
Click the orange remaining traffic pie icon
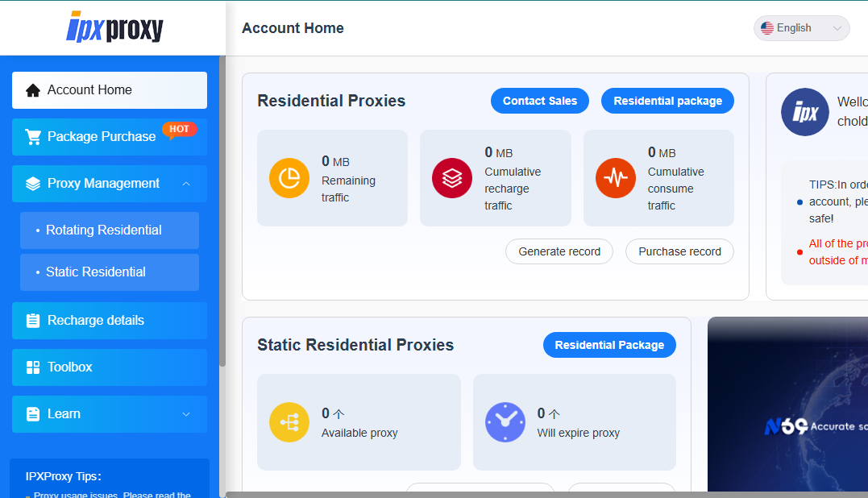pyautogui.click(x=289, y=178)
